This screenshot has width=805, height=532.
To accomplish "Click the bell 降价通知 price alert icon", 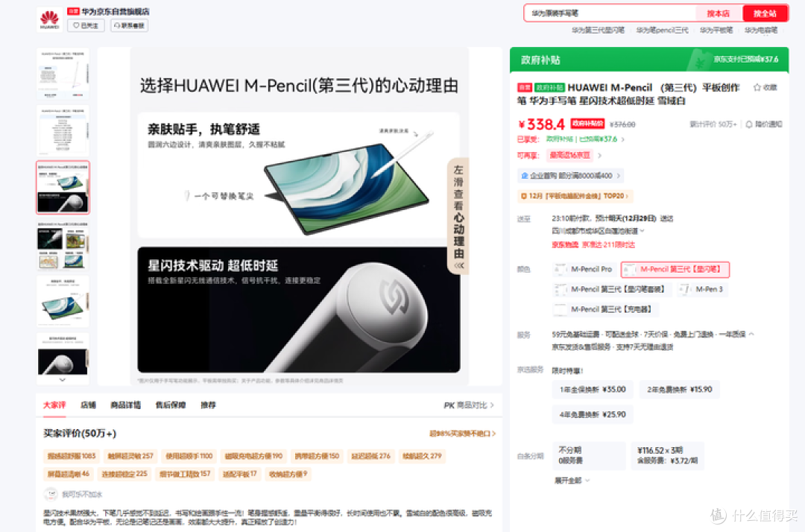I will tap(763, 124).
